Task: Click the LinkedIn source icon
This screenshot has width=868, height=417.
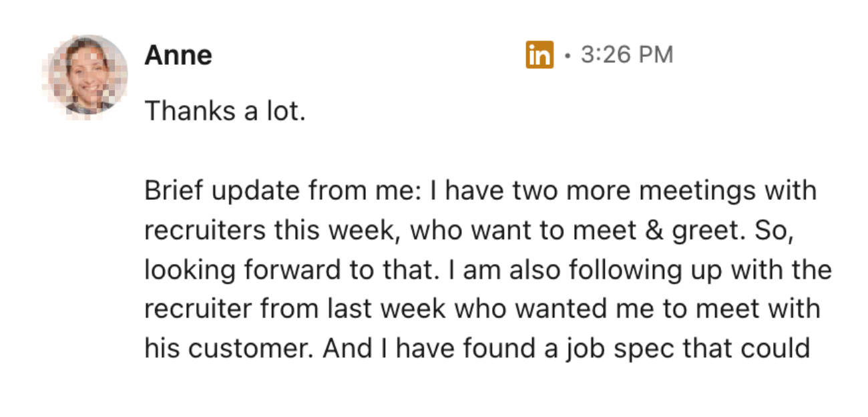Action: [x=539, y=55]
